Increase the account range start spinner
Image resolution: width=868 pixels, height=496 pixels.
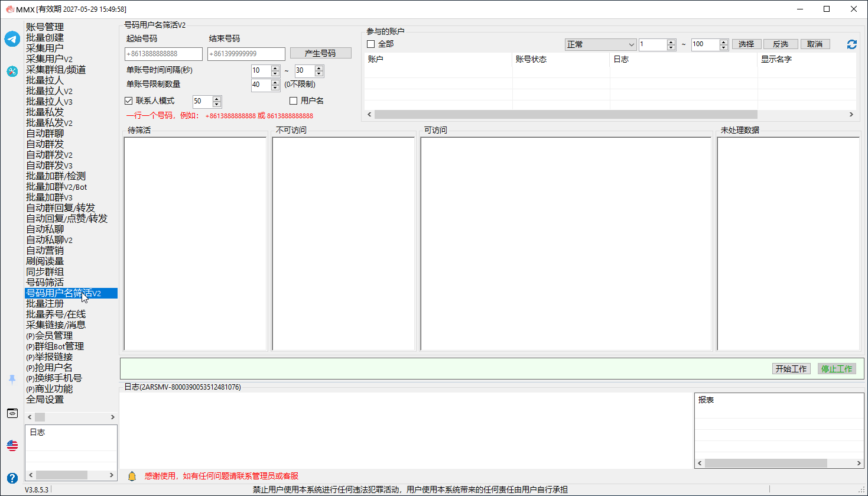671,42
